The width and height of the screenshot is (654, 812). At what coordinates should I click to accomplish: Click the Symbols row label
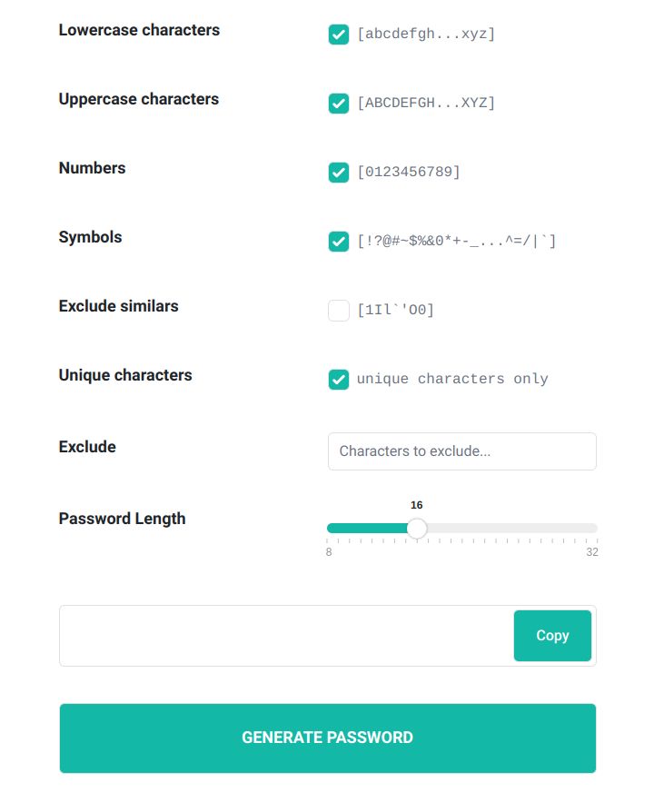coord(90,237)
